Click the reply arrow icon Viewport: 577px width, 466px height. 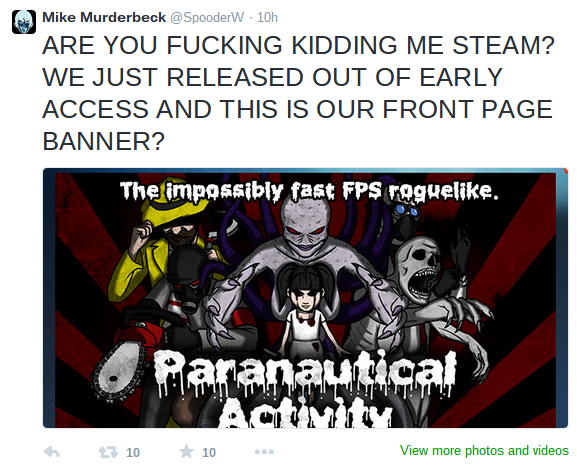(x=52, y=452)
